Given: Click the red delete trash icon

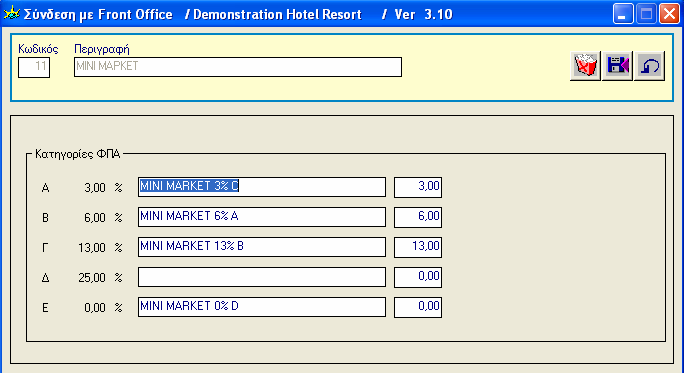Looking at the screenshot, I should coord(585,66).
